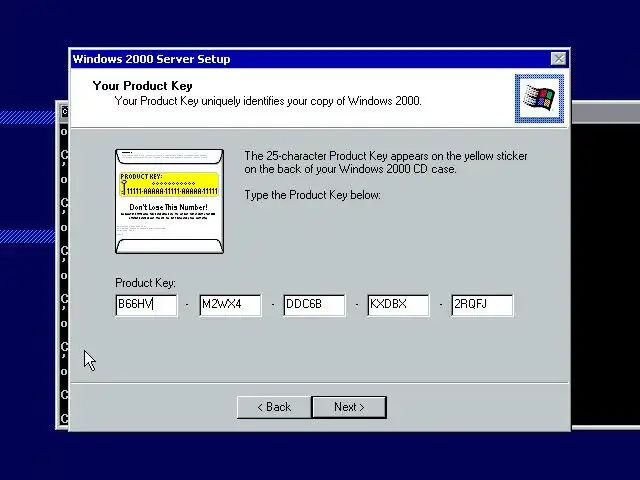Click into fourth key field KXDBX

[398, 305]
